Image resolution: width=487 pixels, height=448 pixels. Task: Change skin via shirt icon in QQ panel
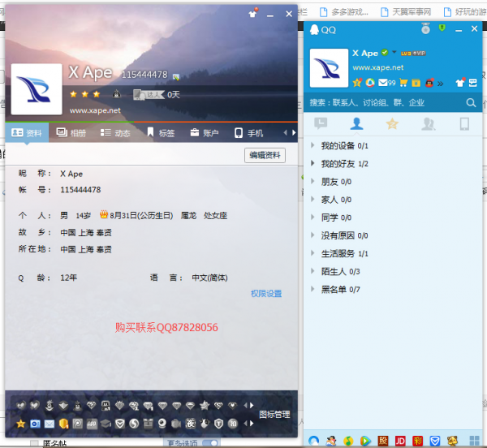tap(460, 82)
